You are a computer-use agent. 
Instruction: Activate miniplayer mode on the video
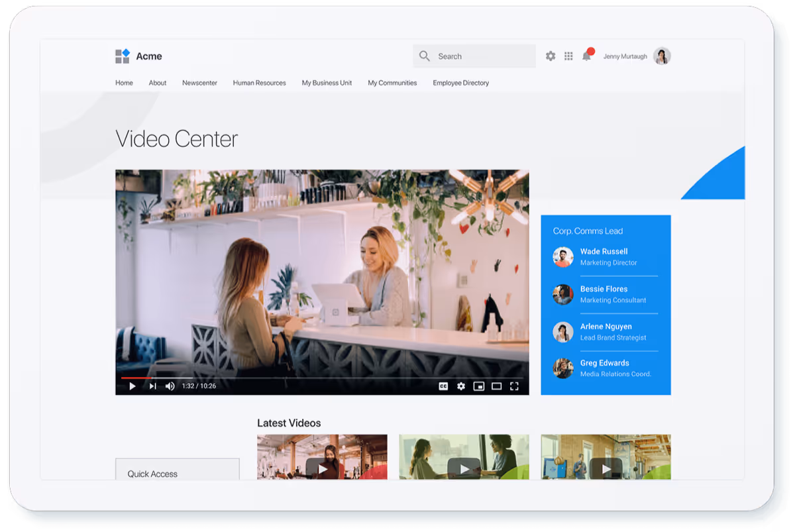478,386
